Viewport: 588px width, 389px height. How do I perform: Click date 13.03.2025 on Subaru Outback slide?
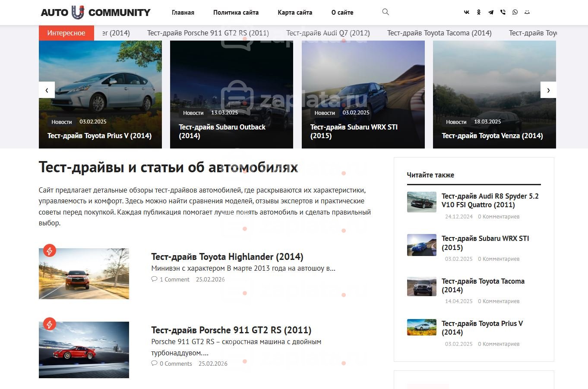224,113
